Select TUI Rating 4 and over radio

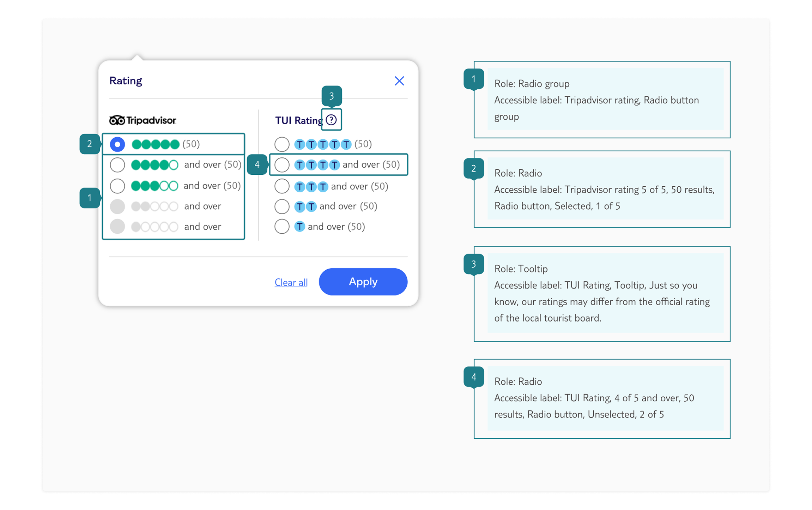[x=282, y=165]
